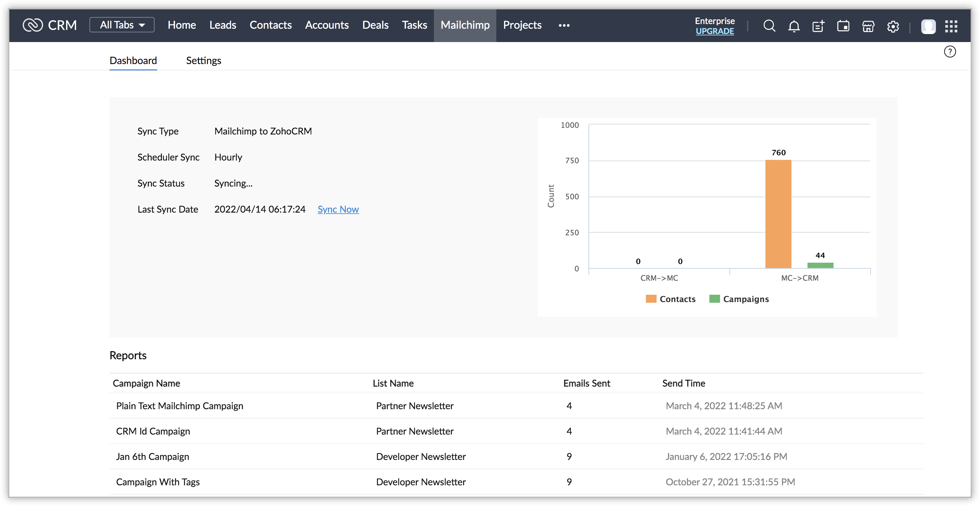Click the Sync Now link

point(338,209)
